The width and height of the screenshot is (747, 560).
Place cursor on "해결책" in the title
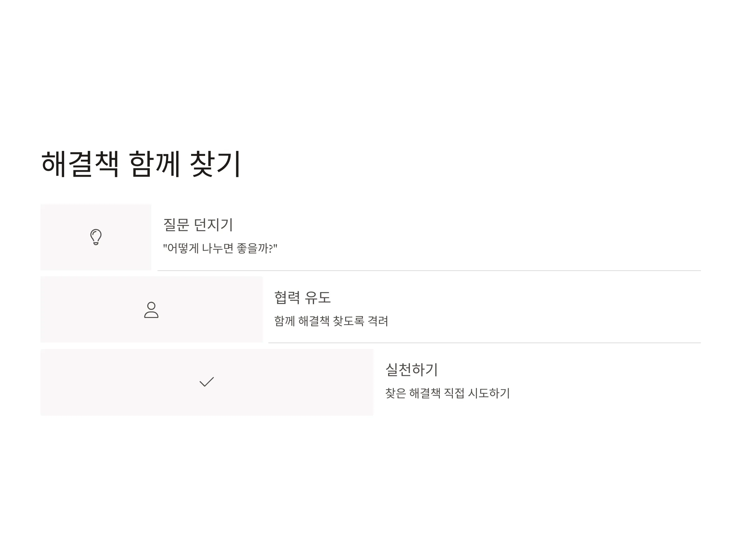click(x=80, y=164)
